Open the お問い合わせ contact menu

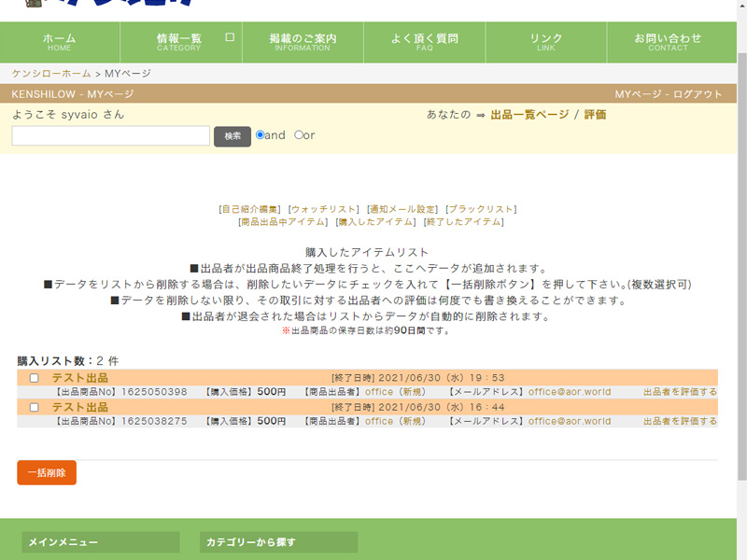[x=669, y=41]
